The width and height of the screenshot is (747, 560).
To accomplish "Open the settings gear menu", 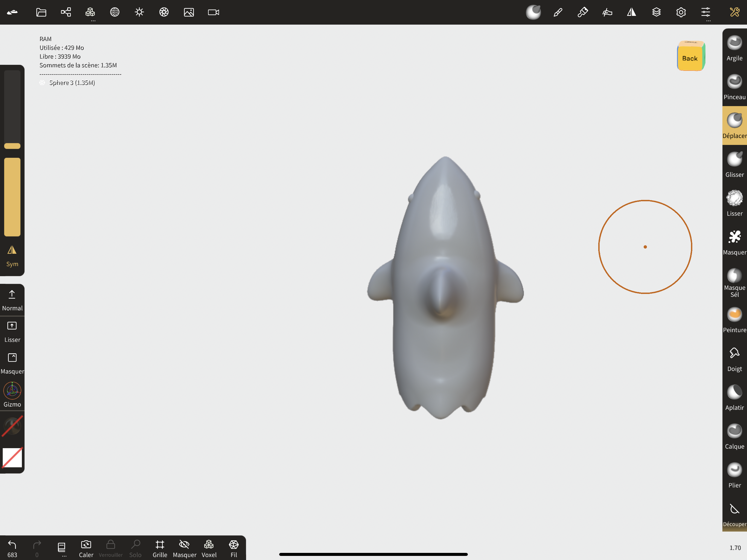I will [x=681, y=13].
